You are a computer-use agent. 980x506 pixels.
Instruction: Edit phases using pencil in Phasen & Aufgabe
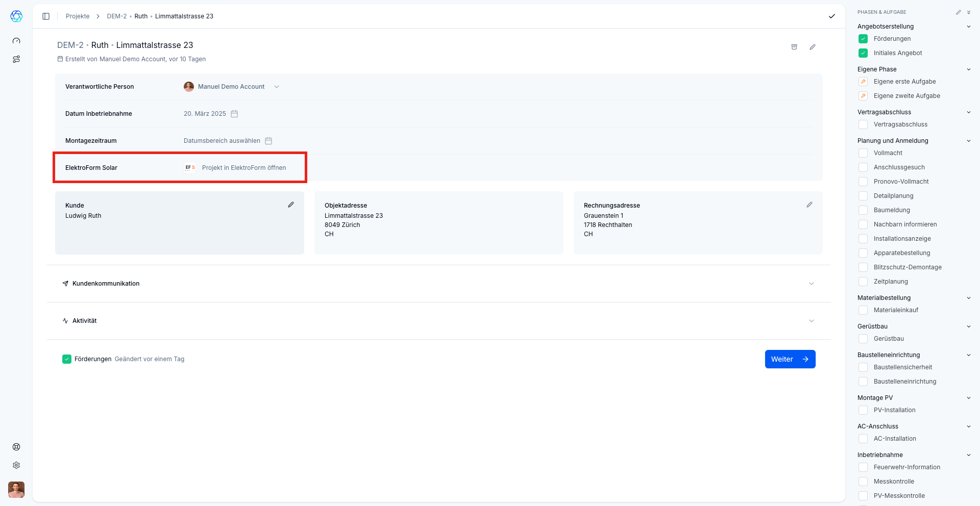point(958,12)
